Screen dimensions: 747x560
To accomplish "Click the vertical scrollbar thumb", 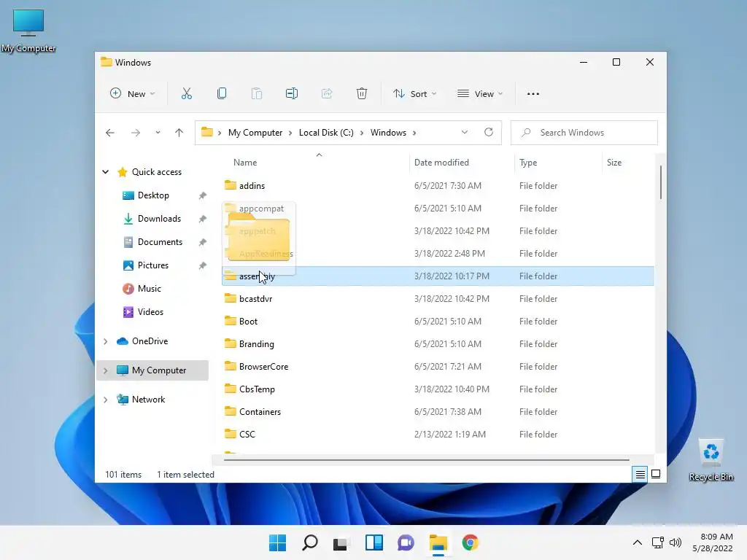I will pos(660,182).
